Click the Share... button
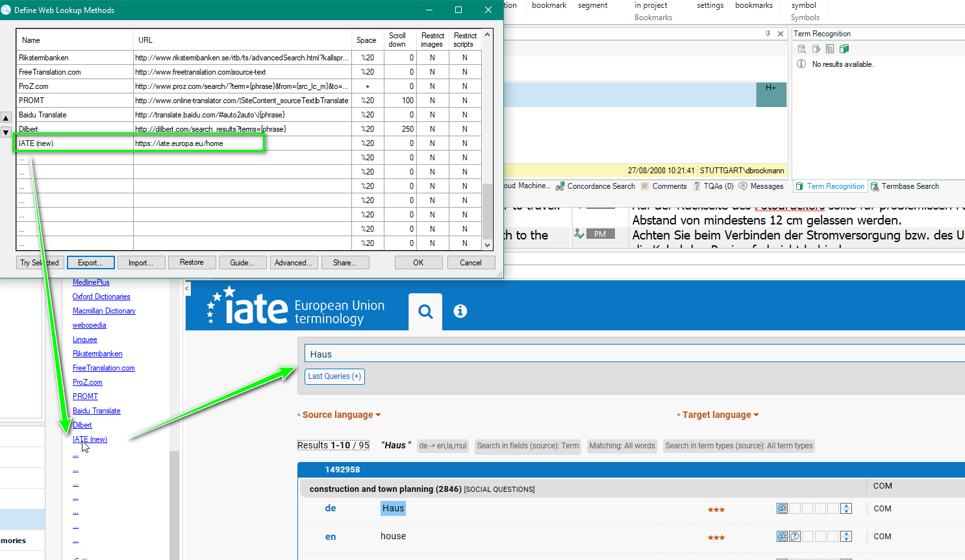The width and height of the screenshot is (965, 560). [x=345, y=263]
